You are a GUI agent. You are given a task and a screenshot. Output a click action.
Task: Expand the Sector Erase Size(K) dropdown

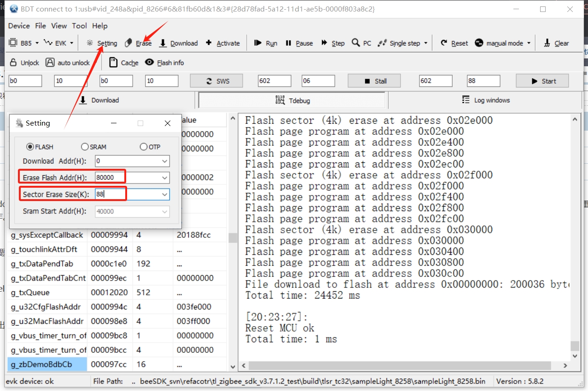click(x=165, y=195)
